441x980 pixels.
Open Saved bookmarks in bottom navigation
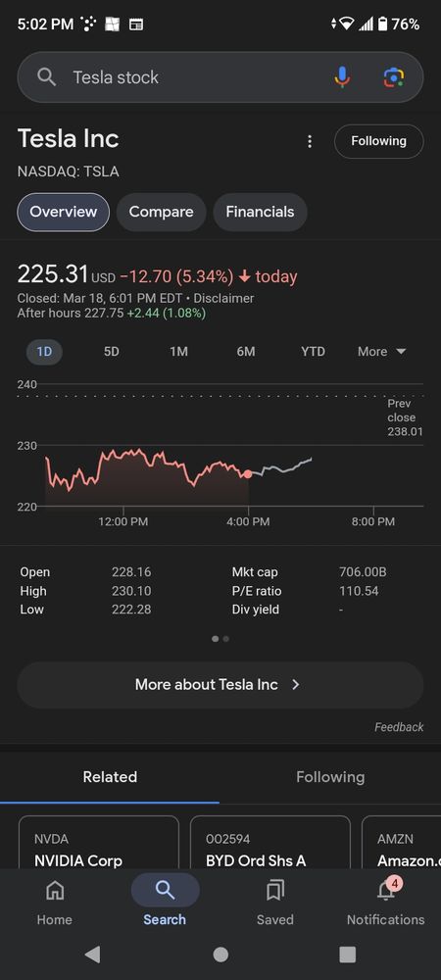tap(274, 902)
